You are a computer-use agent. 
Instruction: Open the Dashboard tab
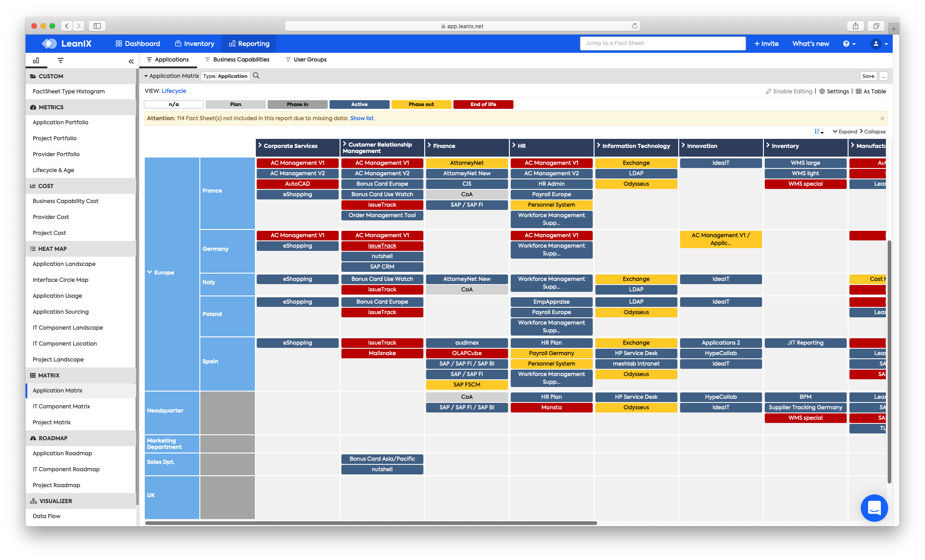(x=138, y=44)
